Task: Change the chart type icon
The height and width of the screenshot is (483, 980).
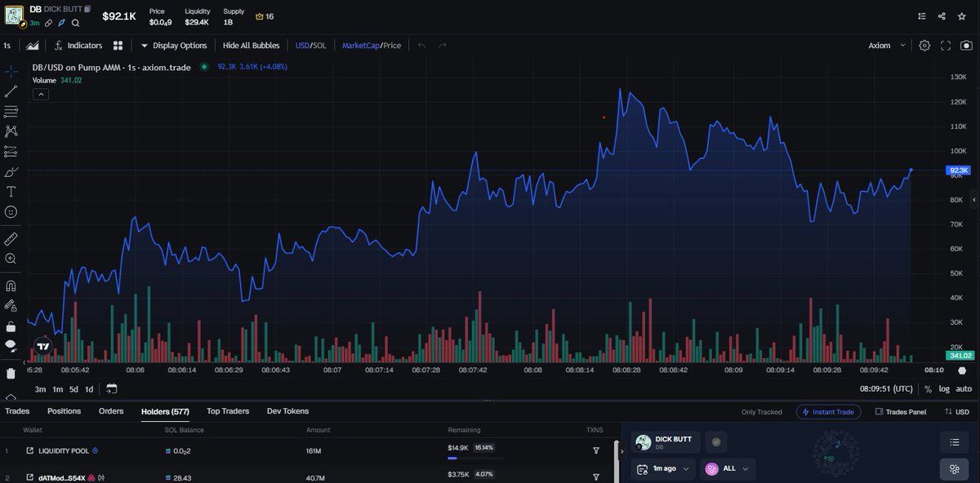Action: [x=33, y=46]
